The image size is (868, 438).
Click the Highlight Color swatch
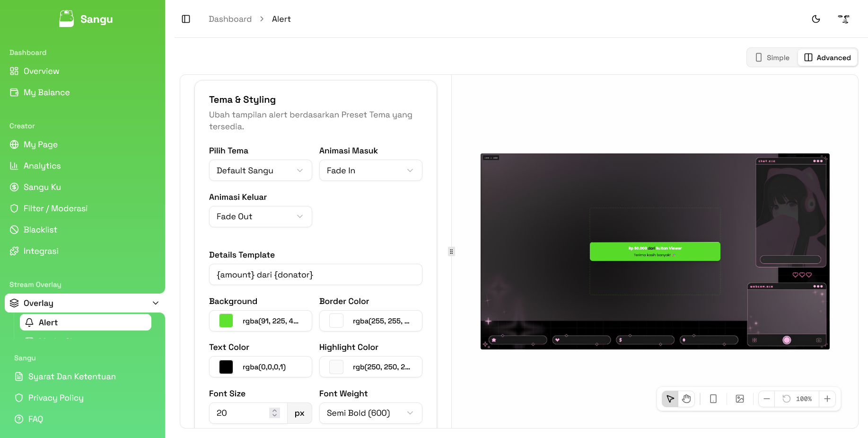click(336, 367)
